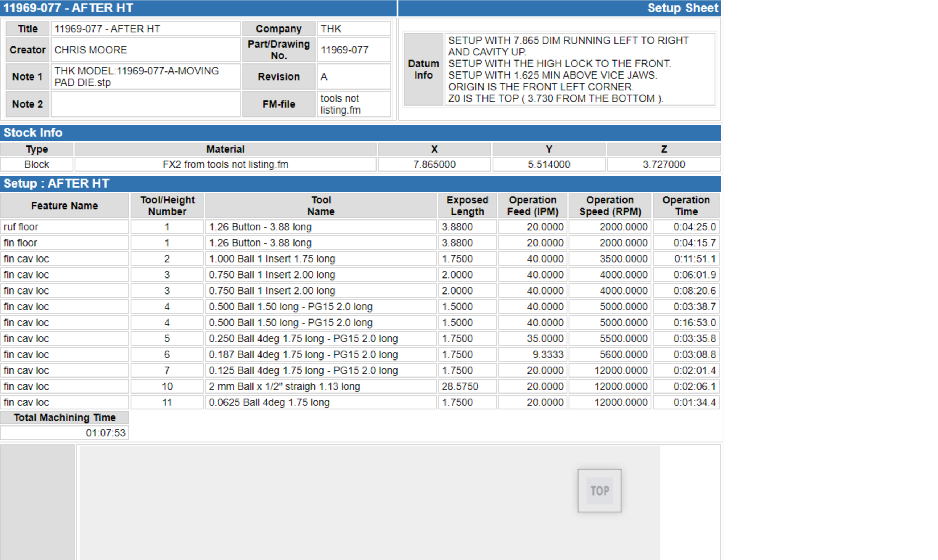Click tool number 7 cell

(x=167, y=371)
